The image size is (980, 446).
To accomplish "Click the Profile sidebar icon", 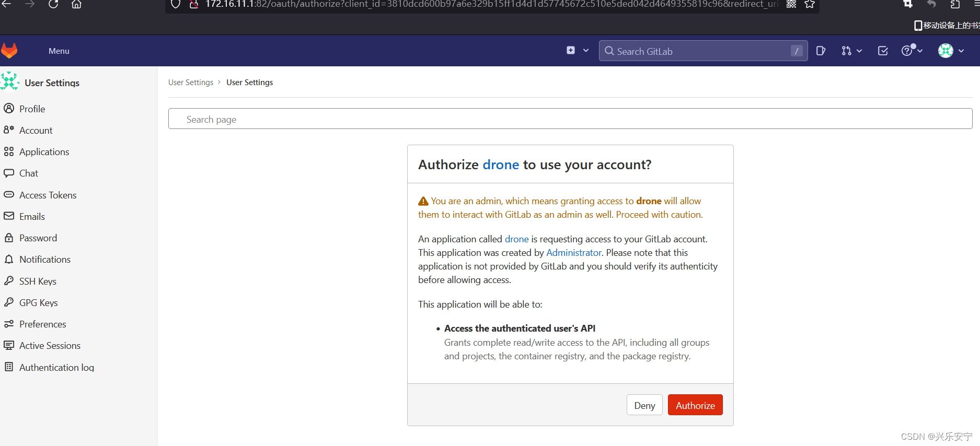I will pyautogui.click(x=9, y=108).
